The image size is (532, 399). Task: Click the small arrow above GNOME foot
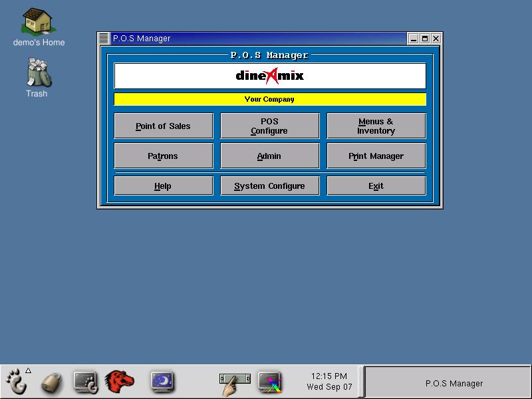click(x=29, y=371)
